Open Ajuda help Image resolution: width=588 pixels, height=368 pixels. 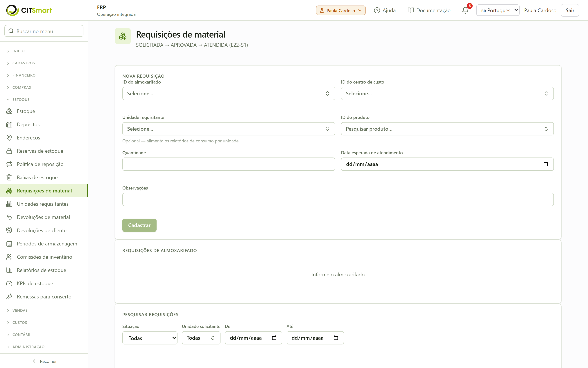(x=385, y=10)
